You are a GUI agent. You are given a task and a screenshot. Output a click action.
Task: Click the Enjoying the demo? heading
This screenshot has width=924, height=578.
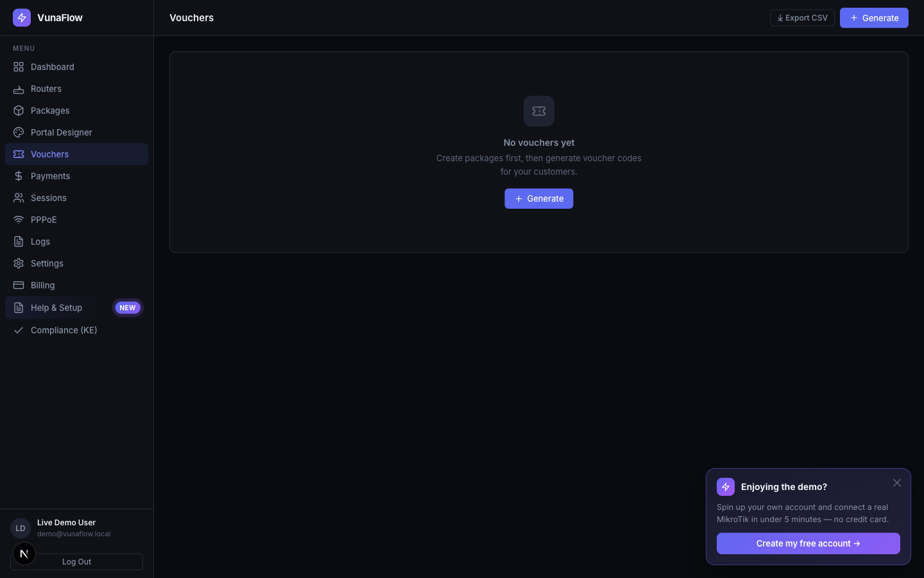click(784, 487)
